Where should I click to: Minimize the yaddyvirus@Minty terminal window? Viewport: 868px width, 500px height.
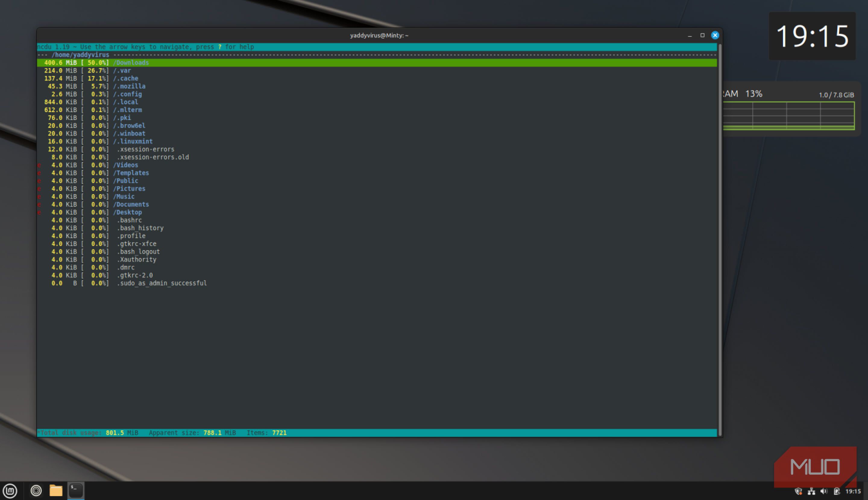[x=690, y=35]
